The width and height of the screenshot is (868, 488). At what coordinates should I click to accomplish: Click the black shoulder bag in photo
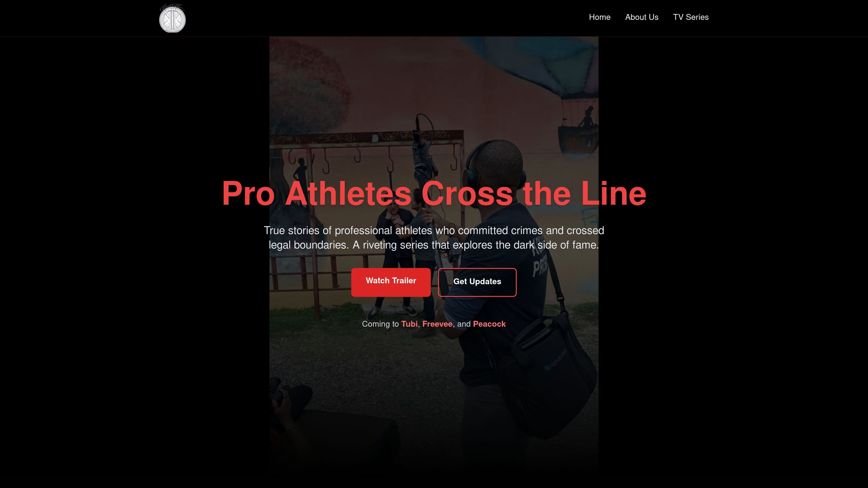coord(546,377)
